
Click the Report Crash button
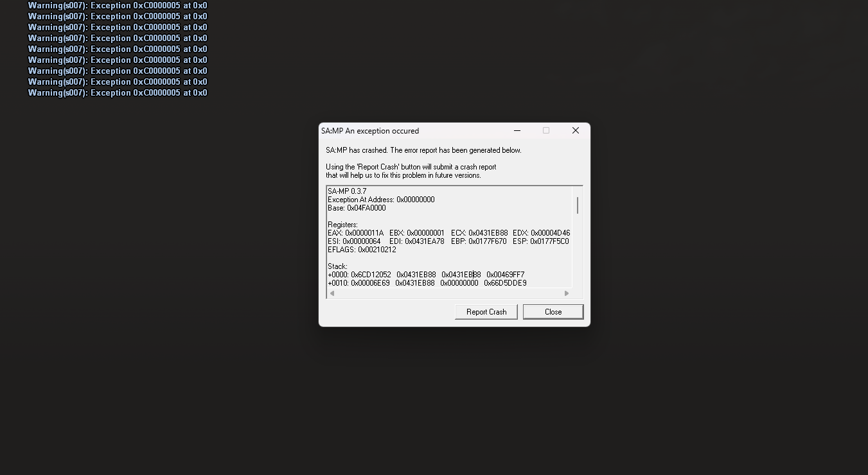click(486, 312)
